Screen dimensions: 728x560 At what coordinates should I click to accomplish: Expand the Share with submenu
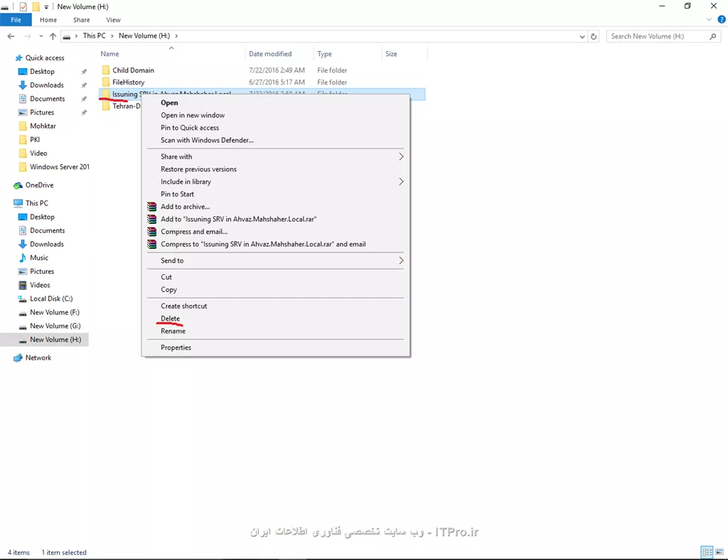(x=400, y=157)
